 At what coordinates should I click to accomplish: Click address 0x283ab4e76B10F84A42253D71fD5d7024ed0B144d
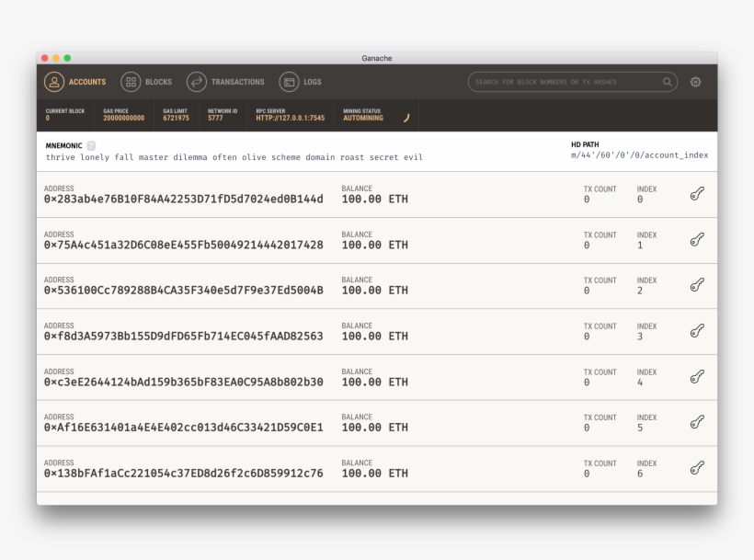[184, 199]
